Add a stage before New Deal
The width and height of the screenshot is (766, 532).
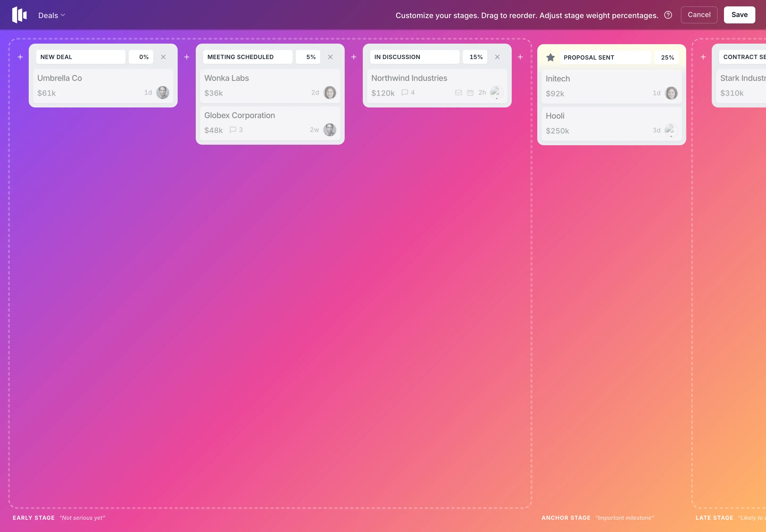pos(20,57)
